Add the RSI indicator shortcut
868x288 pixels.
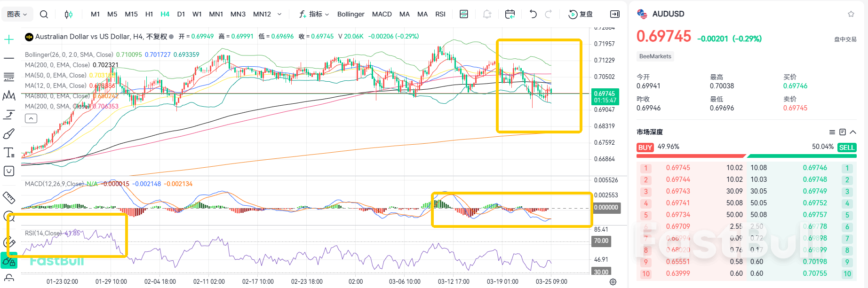[x=440, y=14]
